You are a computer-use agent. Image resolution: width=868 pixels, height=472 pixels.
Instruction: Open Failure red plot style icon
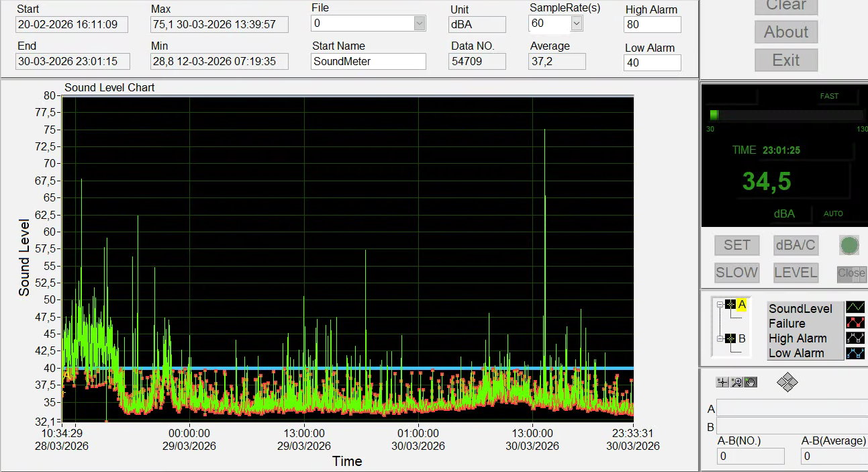coord(855,323)
